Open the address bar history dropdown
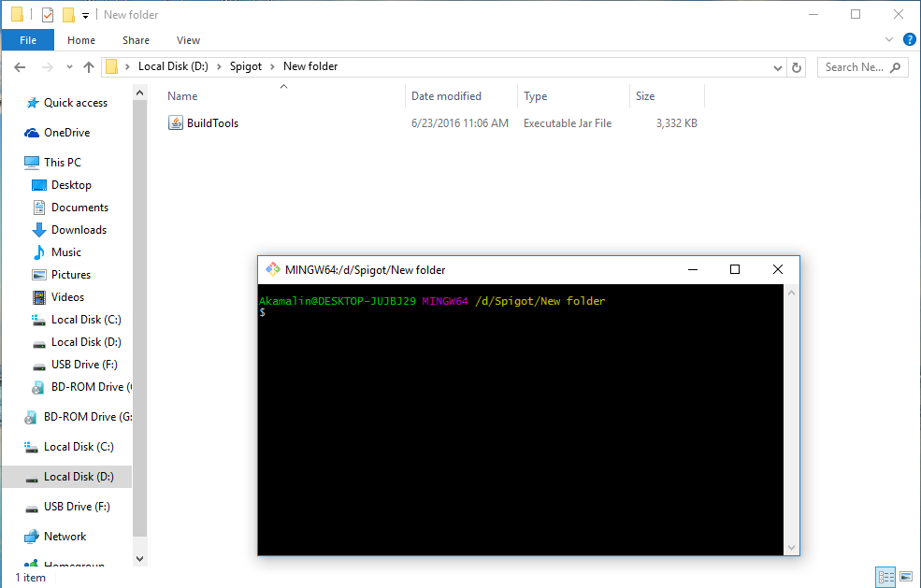The width and height of the screenshot is (921, 588). coord(778,67)
